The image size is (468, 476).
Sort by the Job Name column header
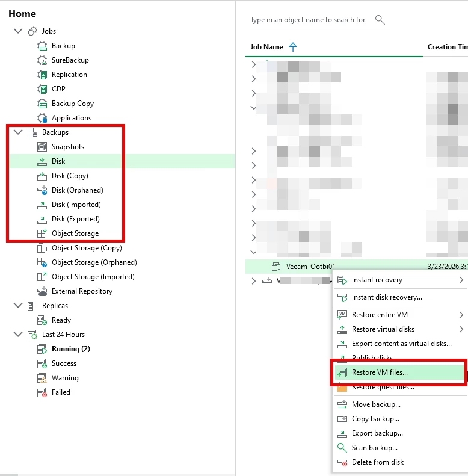[266, 47]
